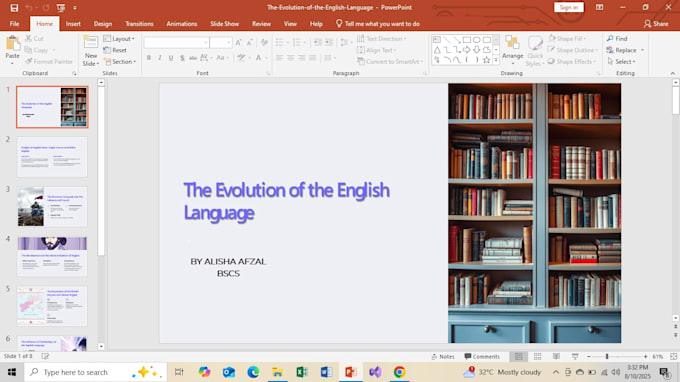This screenshot has width=680, height=382.
Task: Click the slide title text The Evolution of the English Language
Action: click(x=286, y=201)
